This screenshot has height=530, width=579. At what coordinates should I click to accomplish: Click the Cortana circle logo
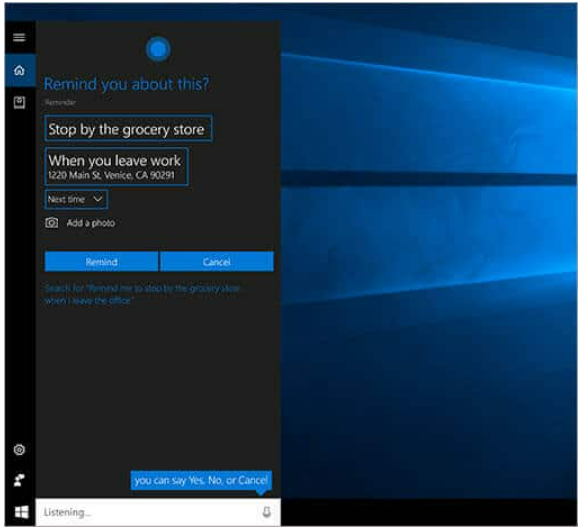(x=158, y=49)
